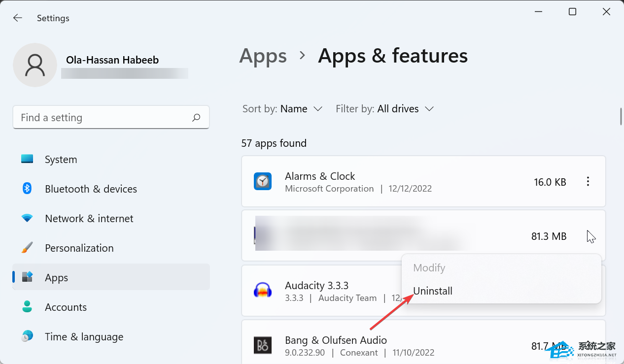Viewport: 624px width, 364px height.
Task: Click the Audacity headphones icon
Action: tap(263, 291)
